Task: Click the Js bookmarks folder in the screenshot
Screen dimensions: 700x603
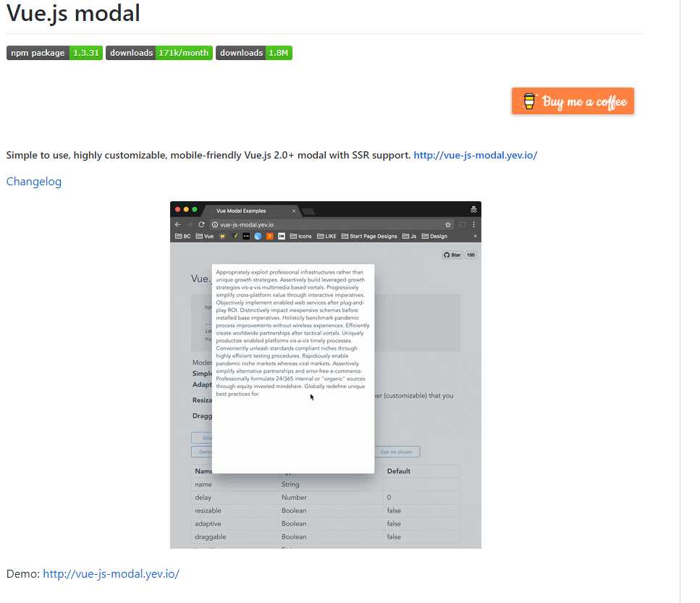Action: (410, 236)
